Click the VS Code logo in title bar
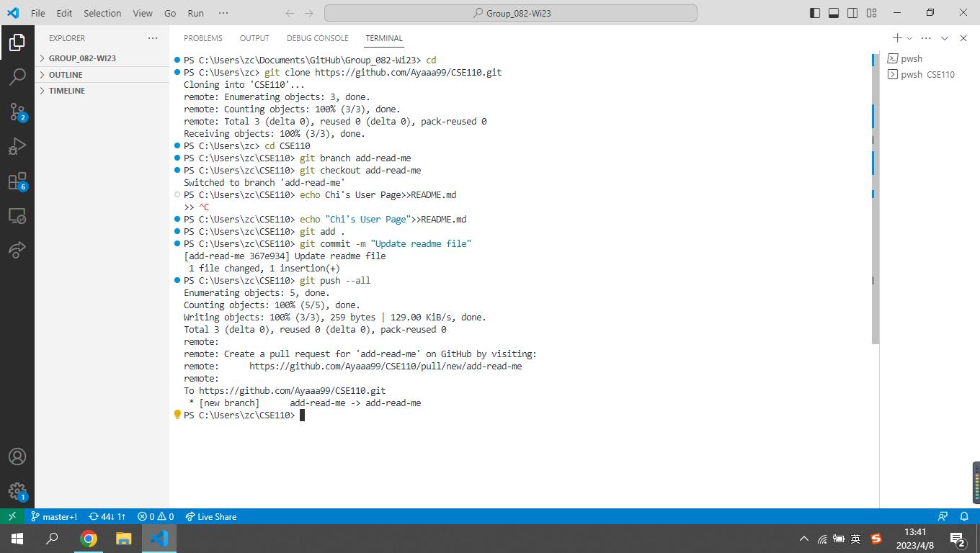 [13, 13]
